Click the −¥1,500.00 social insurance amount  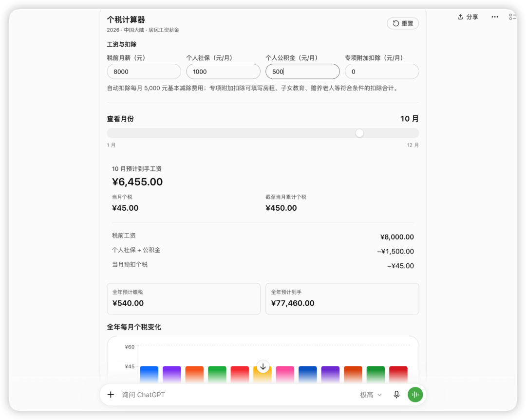click(x=395, y=252)
